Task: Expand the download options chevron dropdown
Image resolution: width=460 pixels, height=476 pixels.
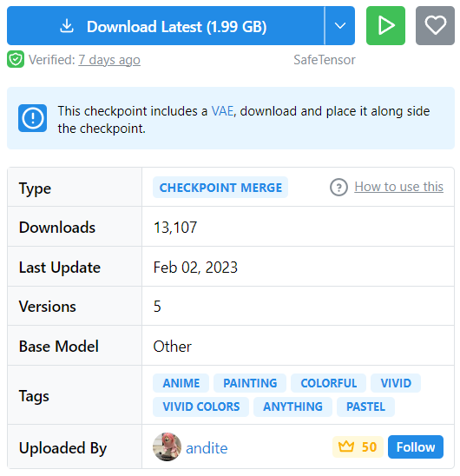Action: (340, 26)
